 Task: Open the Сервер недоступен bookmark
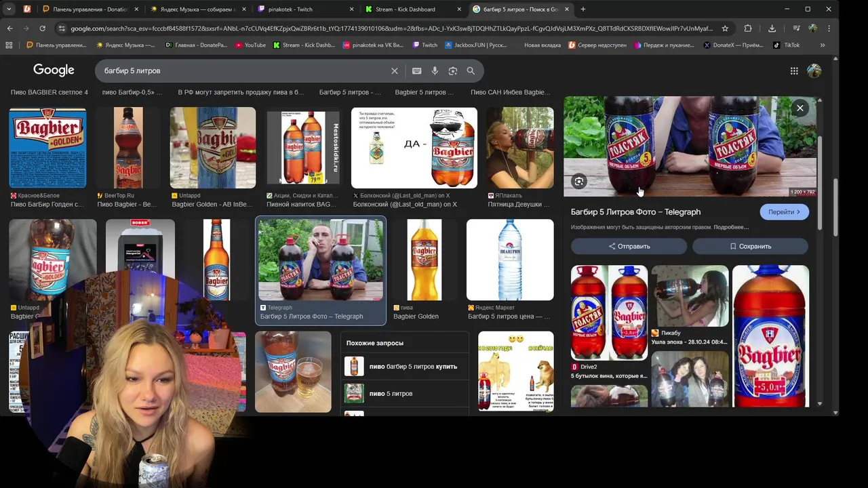(x=597, y=45)
